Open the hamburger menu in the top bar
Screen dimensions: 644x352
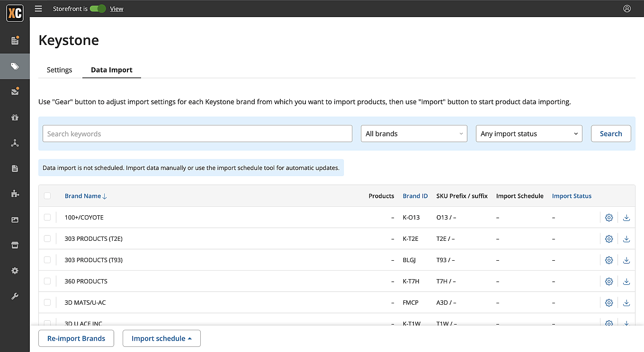[38, 9]
